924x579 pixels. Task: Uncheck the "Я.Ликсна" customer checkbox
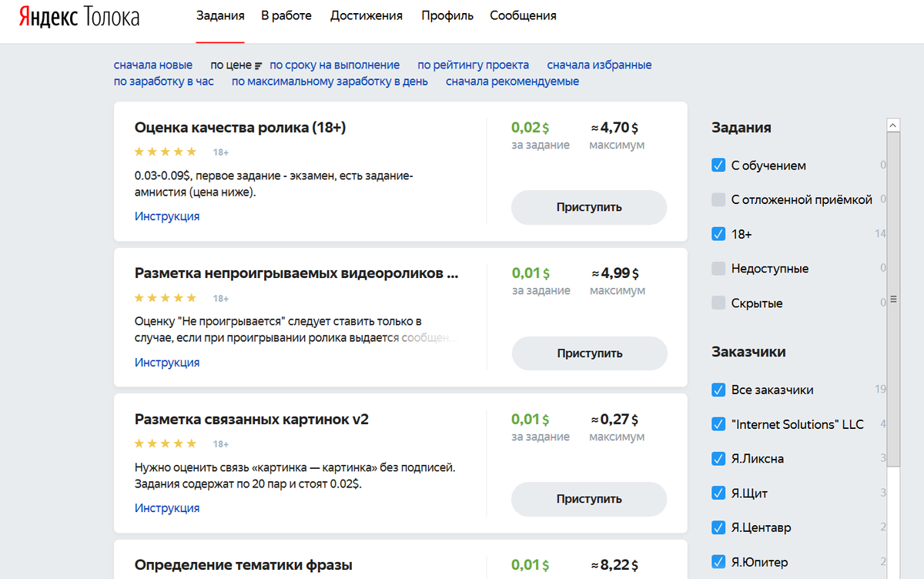tap(718, 458)
